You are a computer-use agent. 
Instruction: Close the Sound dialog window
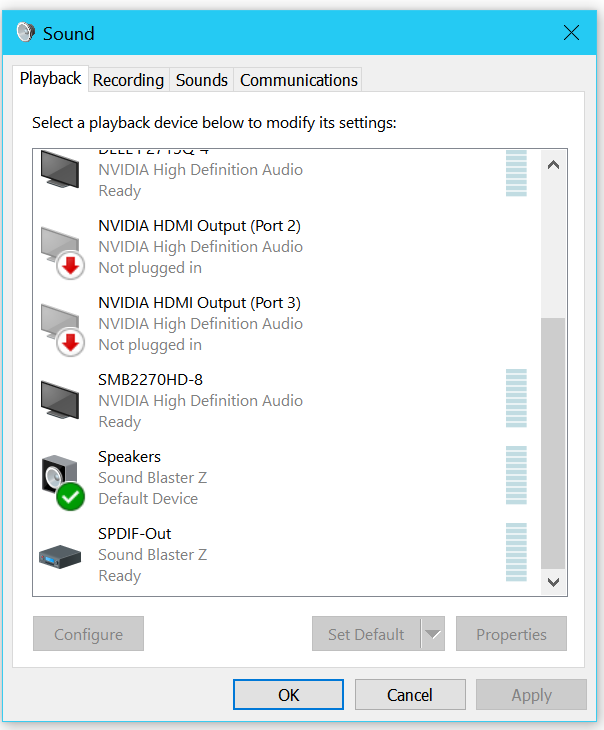point(572,33)
